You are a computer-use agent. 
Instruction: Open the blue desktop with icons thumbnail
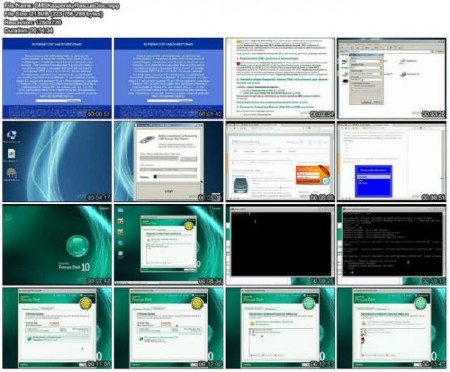pos(57,162)
